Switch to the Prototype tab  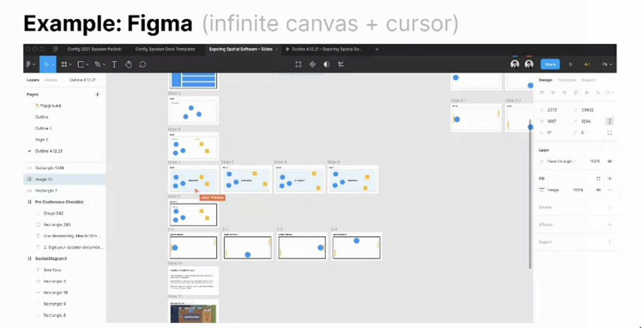point(566,80)
